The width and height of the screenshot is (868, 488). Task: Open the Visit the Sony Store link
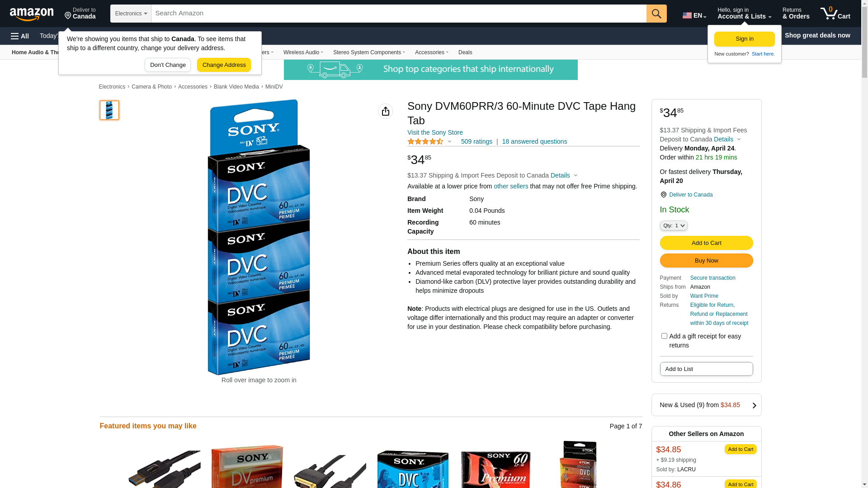tap(435, 132)
